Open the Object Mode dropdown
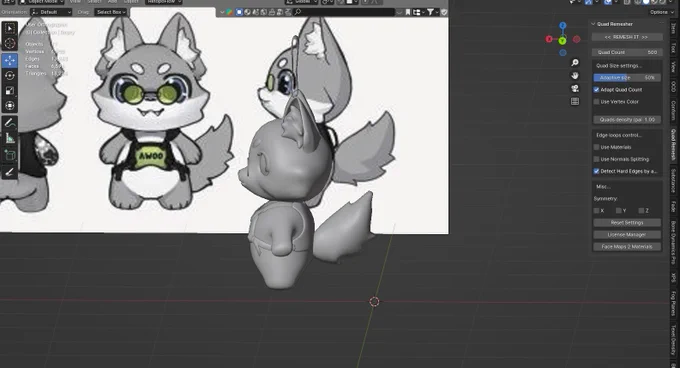 click(42, 2)
